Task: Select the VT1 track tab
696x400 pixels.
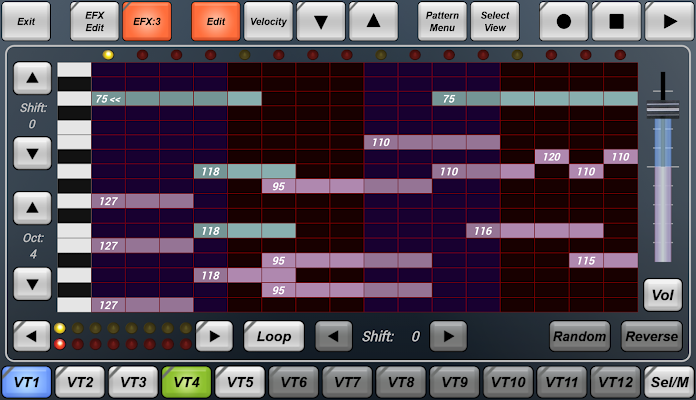Action: click(x=27, y=382)
